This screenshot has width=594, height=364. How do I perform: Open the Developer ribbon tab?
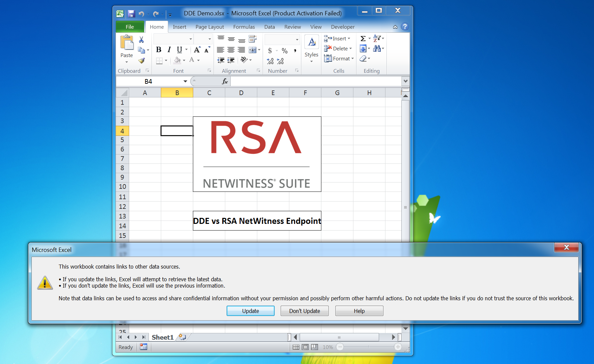tap(342, 27)
